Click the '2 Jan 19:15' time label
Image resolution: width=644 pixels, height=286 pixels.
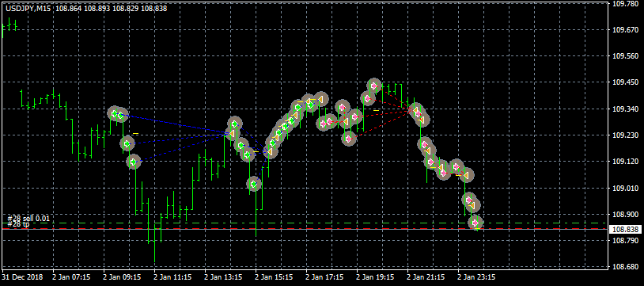pos(375,277)
